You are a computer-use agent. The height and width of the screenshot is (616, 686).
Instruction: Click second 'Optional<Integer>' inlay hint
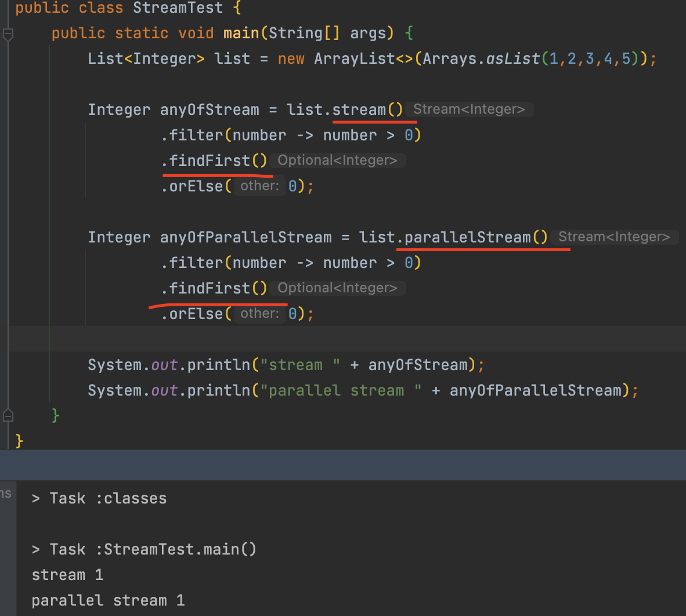tap(337, 288)
